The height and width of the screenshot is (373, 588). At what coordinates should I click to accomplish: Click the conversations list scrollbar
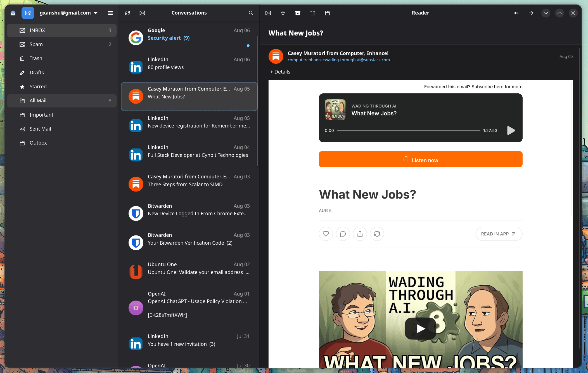(x=258, y=101)
